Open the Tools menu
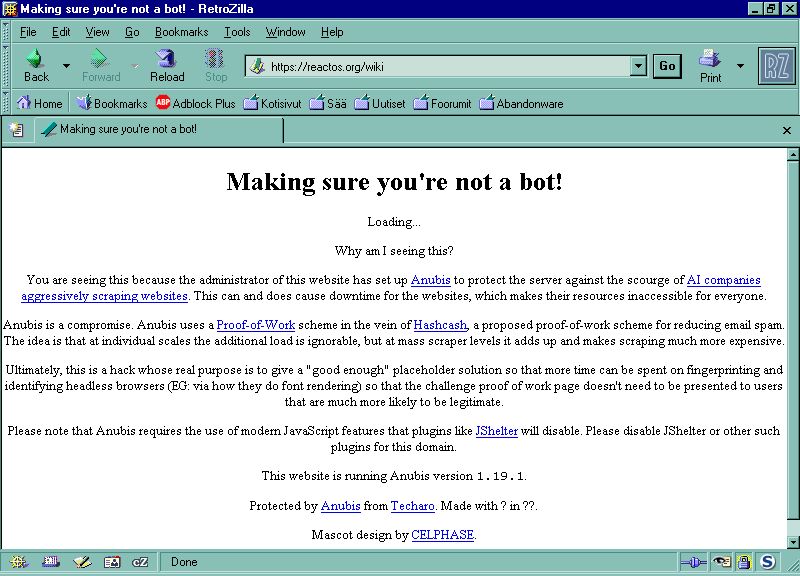800x576 pixels. (237, 32)
